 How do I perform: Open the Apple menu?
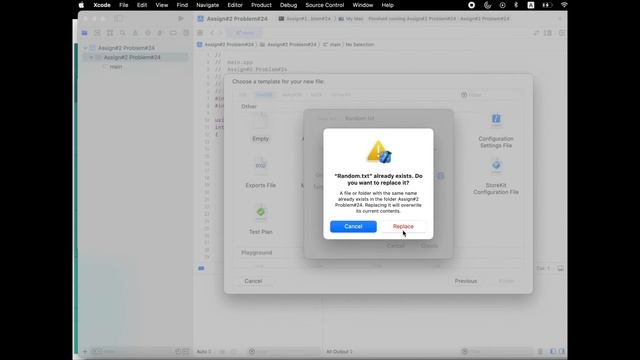click(x=81, y=5)
